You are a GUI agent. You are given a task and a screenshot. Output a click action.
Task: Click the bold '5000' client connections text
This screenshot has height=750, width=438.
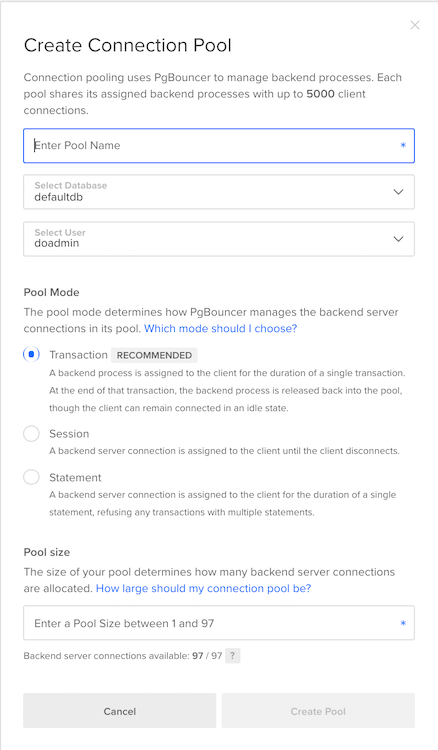pyautogui.click(x=320, y=94)
